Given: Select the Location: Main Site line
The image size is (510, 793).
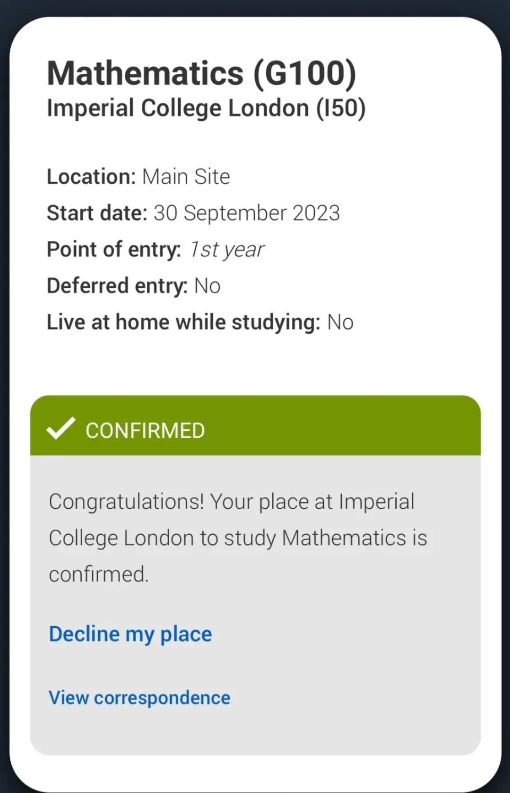Looking at the screenshot, I should coord(138,177).
